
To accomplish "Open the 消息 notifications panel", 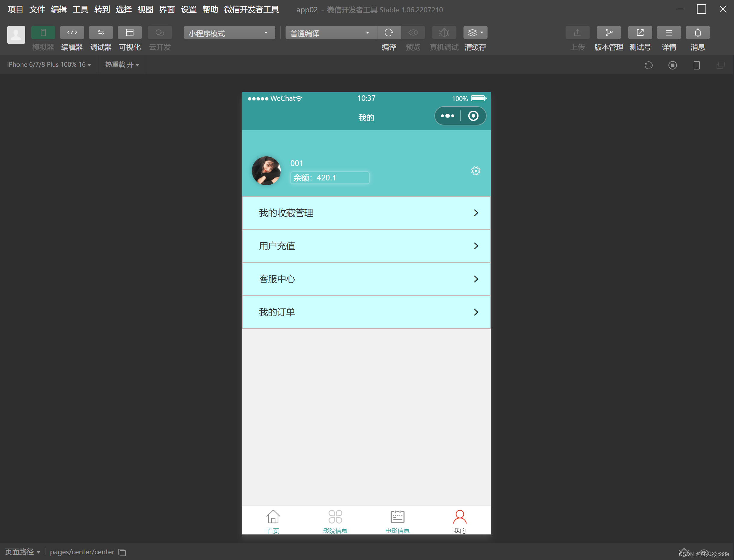I will point(697,32).
